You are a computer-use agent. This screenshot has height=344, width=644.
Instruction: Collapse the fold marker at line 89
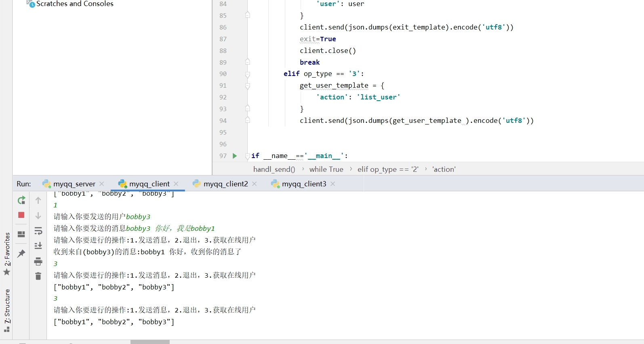(248, 62)
